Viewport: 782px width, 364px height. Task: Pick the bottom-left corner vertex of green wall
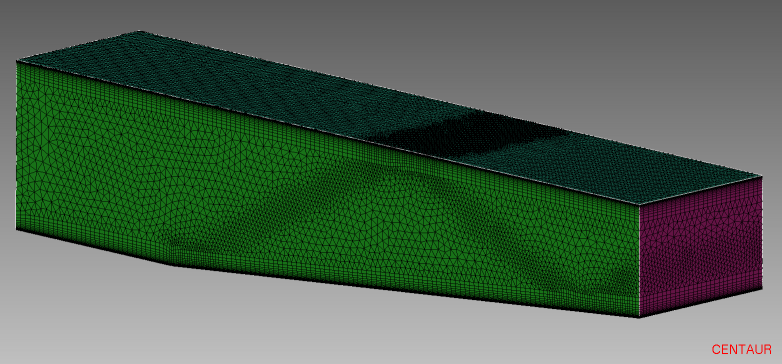pos(16,230)
